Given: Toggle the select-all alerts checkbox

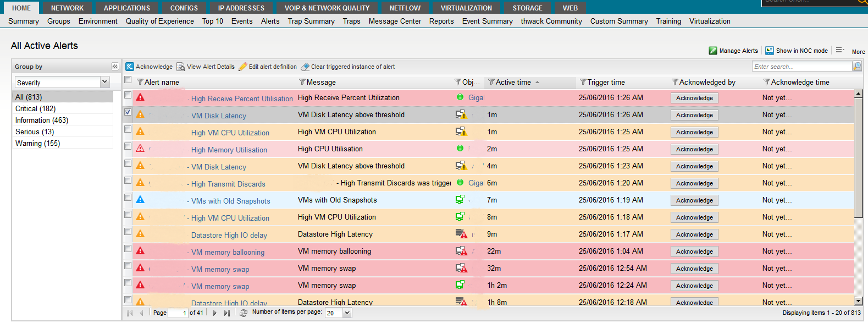Looking at the screenshot, I should point(128,80).
